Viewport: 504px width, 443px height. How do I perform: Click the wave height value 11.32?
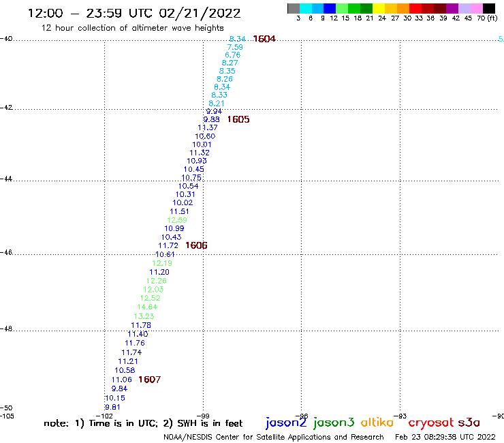(200, 153)
